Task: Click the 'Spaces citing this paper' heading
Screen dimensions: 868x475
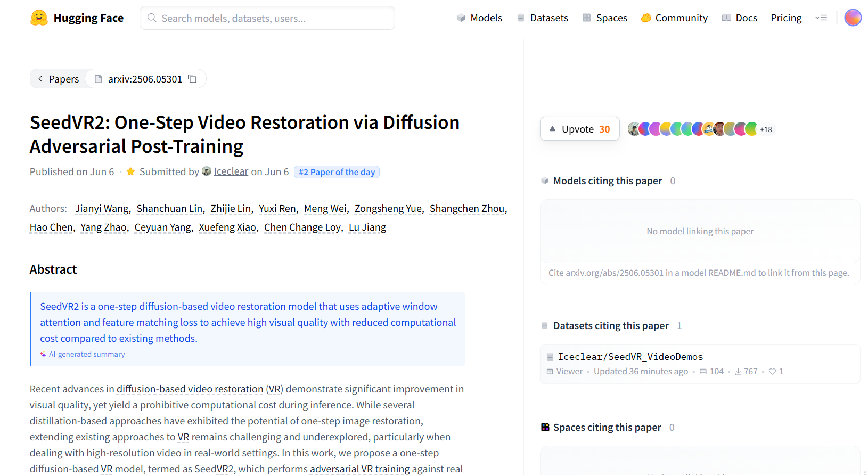Action: click(x=607, y=428)
